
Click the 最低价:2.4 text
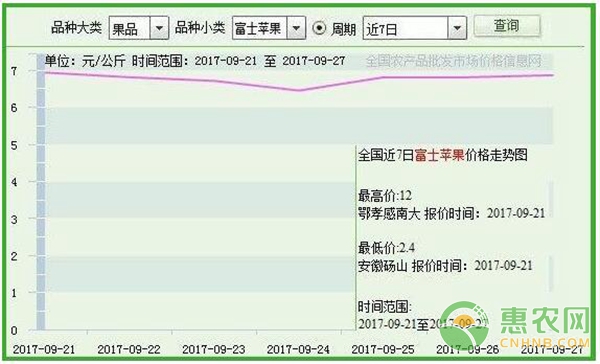(x=386, y=248)
